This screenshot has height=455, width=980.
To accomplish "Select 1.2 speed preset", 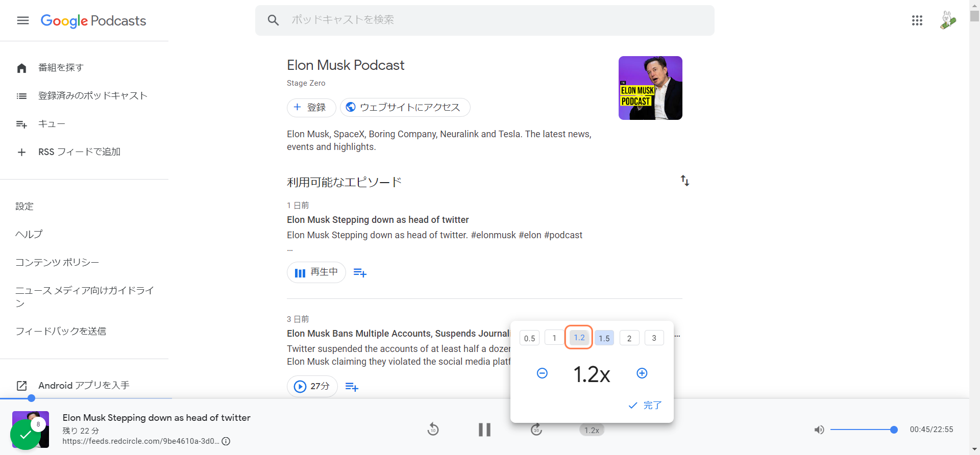I will tap(579, 338).
